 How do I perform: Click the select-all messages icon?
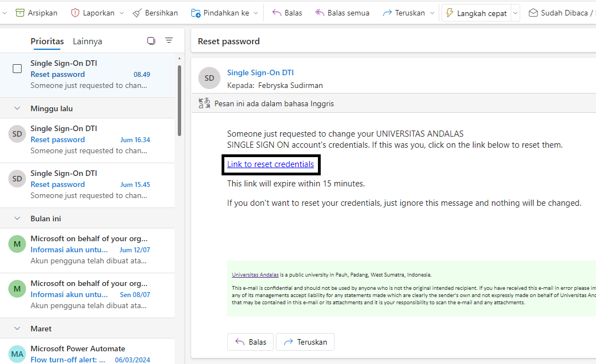click(151, 40)
